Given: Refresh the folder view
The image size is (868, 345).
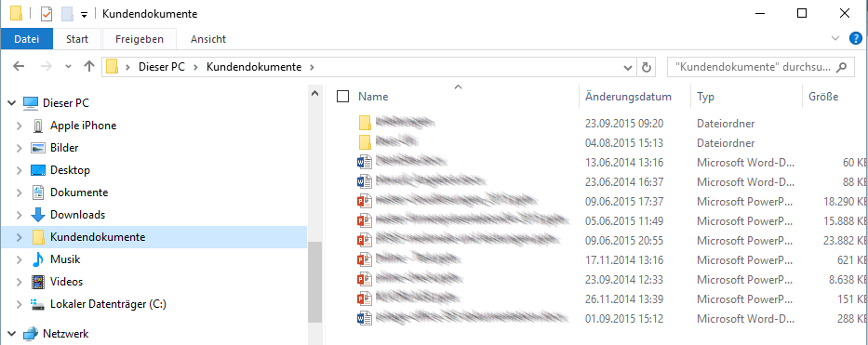Looking at the screenshot, I should tap(646, 68).
